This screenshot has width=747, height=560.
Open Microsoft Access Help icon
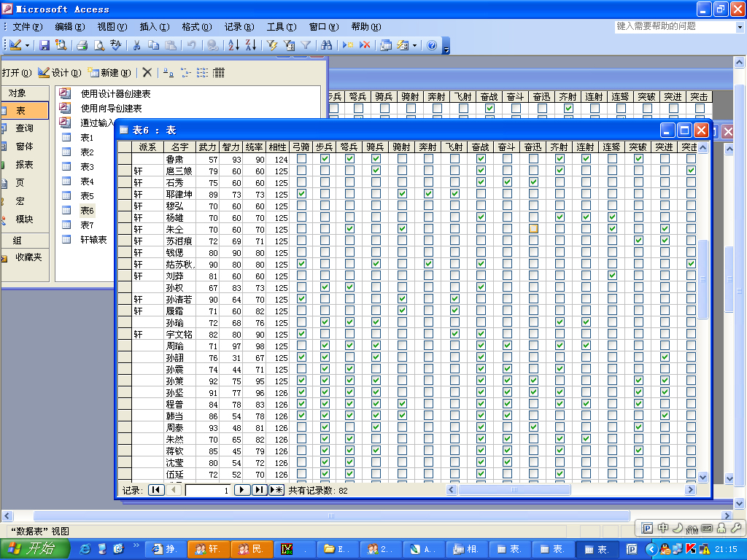pyautogui.click(x=431, y=45)
